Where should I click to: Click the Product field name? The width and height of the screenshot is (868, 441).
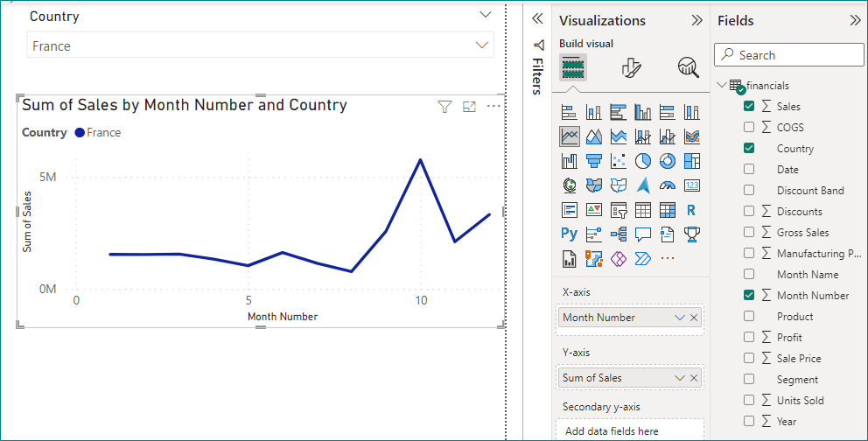pos(794,317)
